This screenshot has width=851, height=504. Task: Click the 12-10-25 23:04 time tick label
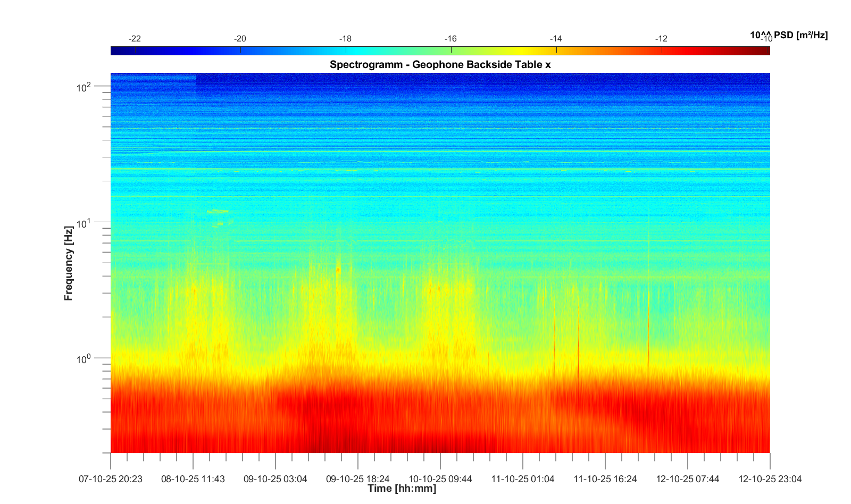pos(770,479)
